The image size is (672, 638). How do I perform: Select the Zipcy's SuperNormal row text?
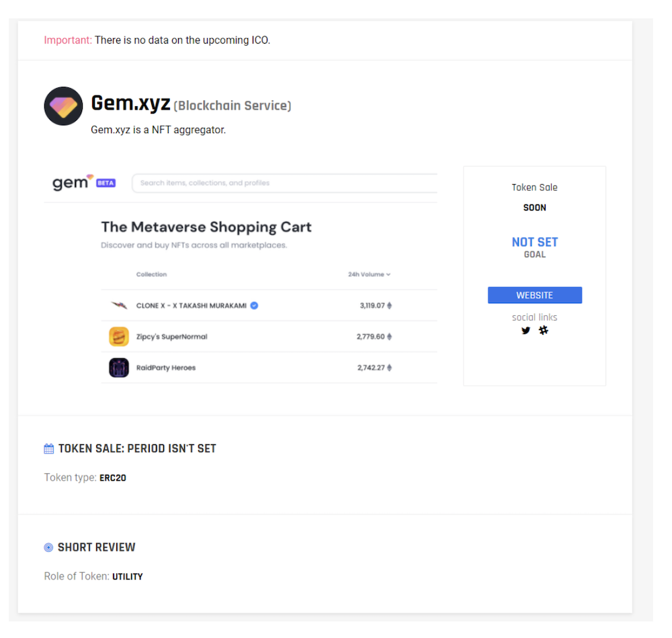171,337
